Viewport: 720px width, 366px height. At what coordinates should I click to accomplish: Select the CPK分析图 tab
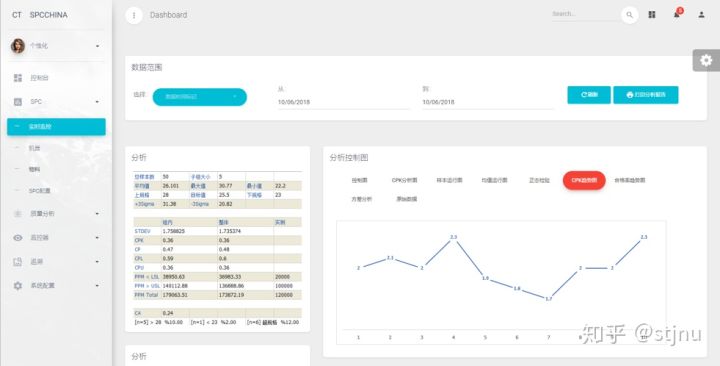404,180
